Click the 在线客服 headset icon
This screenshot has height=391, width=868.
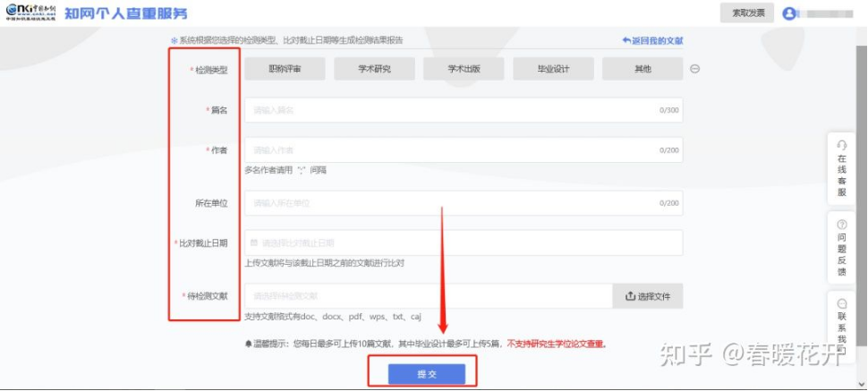841,146
